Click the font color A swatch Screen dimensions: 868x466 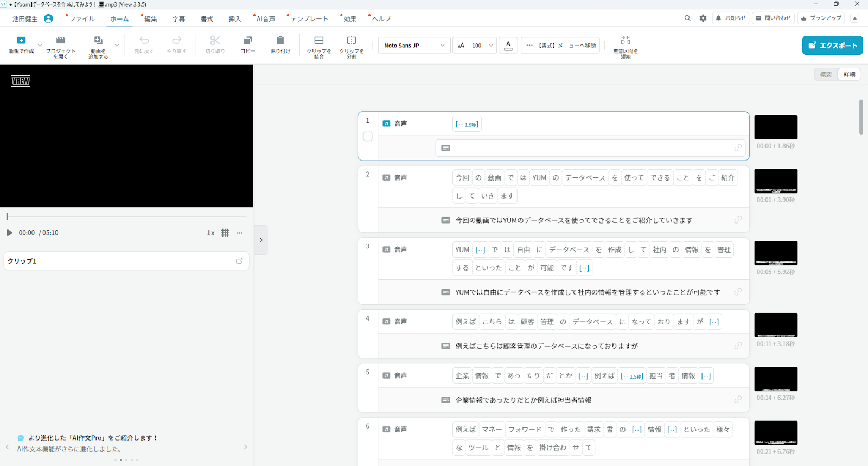click(508, 46)
